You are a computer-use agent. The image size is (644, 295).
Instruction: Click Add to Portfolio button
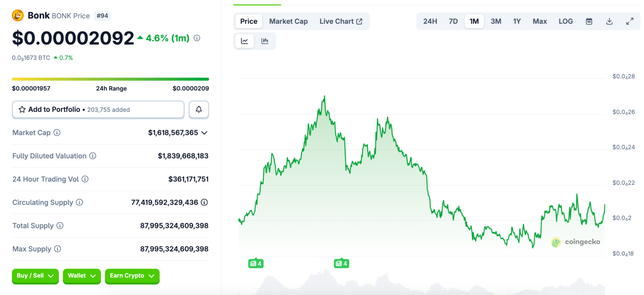(98, 109)
